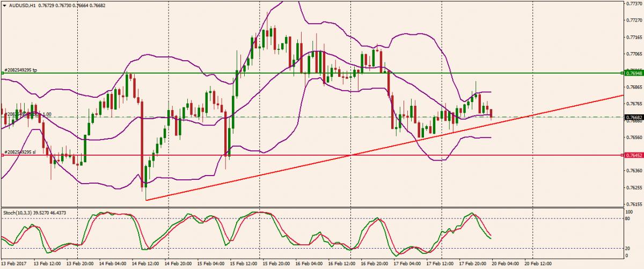Click the 0.76865 price scale label
Viewport: 644px width, 269px height.
point(633,87)
